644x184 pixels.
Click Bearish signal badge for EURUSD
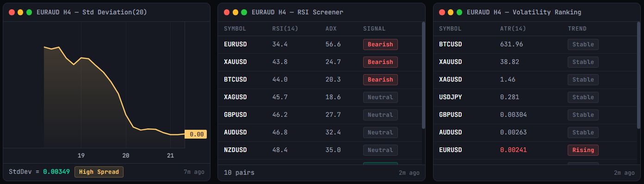coord(380,44)
